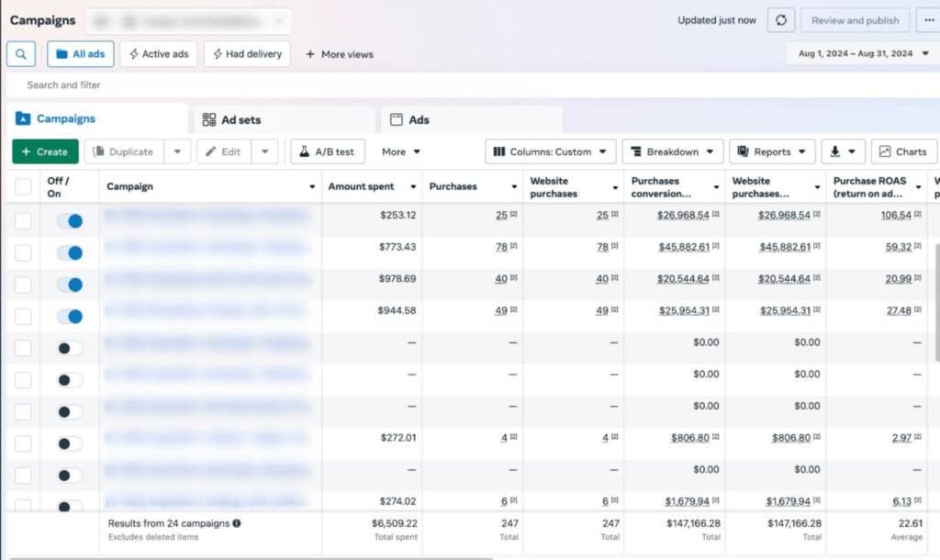Screen dimensions: 940x560
Task: Click the refresh icon next to Updated just now
Action: 781,20
